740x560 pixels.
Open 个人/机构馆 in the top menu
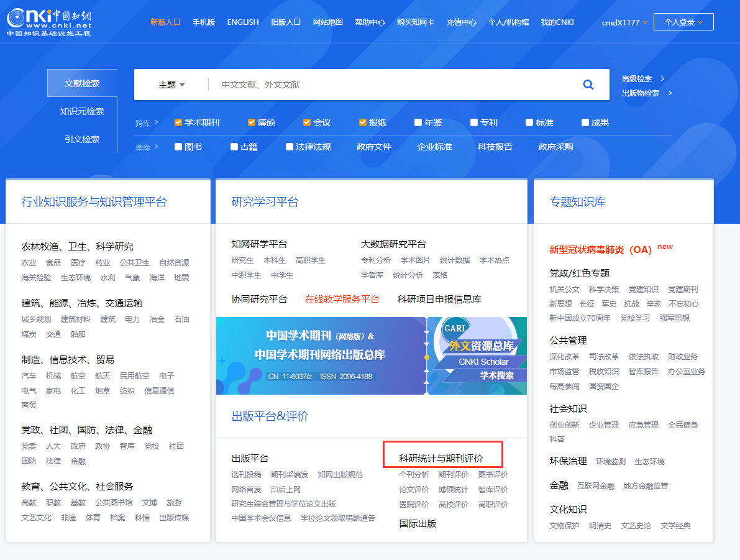(x=509, y=22)
